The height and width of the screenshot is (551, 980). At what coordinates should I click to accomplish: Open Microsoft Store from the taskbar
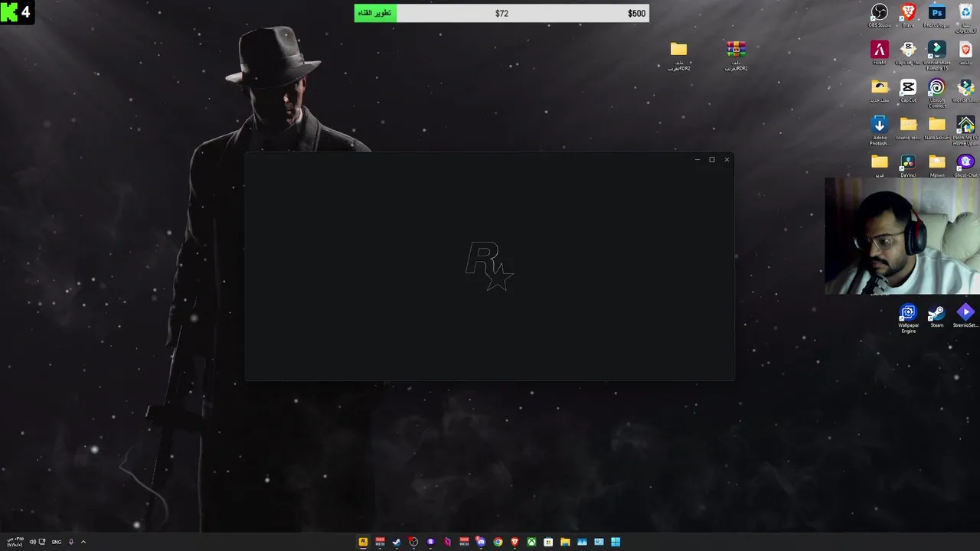pos(548,542)
